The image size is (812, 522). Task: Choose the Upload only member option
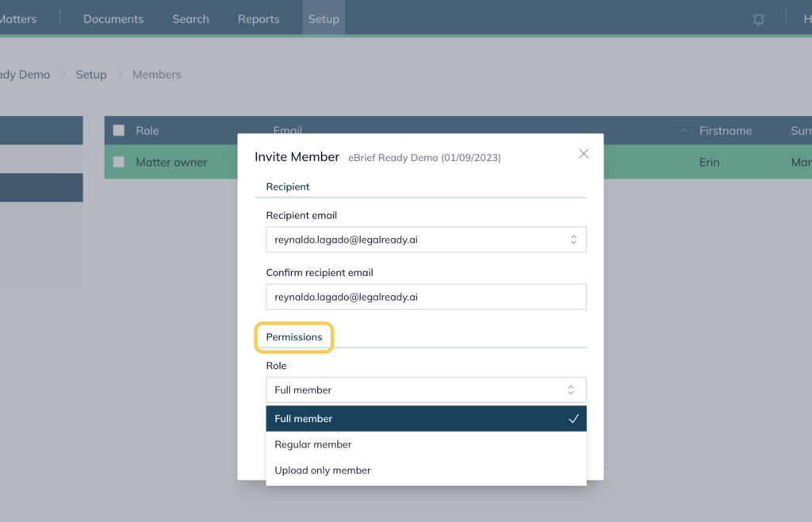click(x=426, y=470)
